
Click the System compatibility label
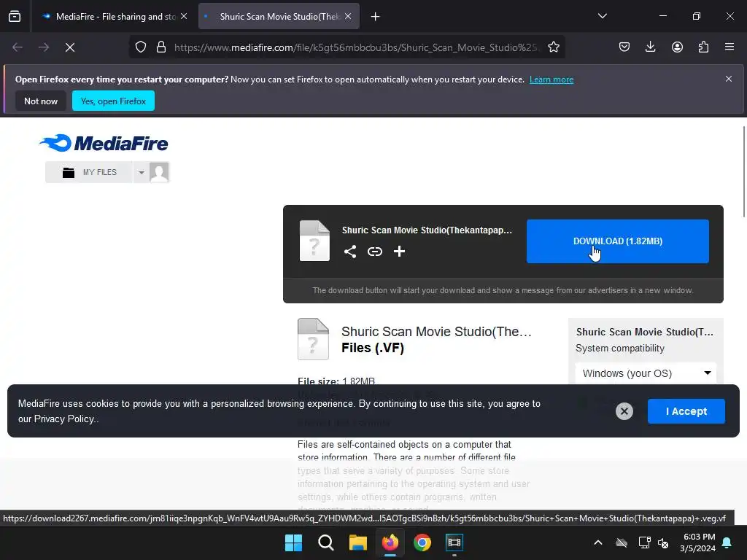tap(620, 348)
